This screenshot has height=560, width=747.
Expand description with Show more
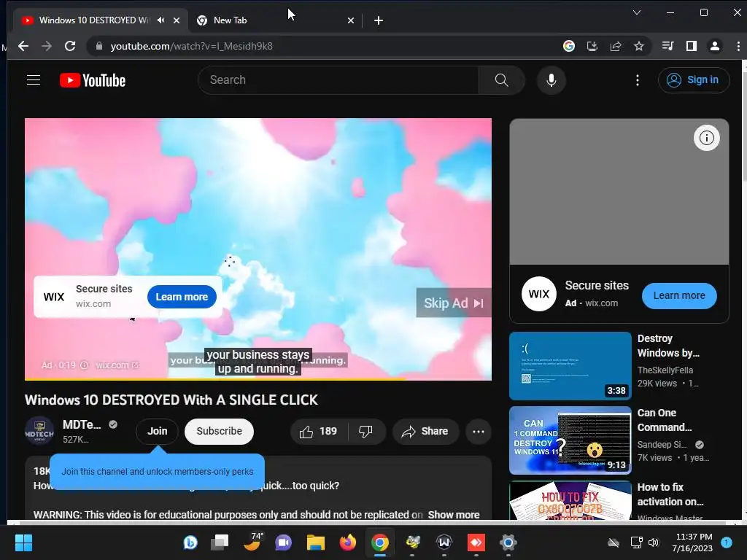[454, 515]
